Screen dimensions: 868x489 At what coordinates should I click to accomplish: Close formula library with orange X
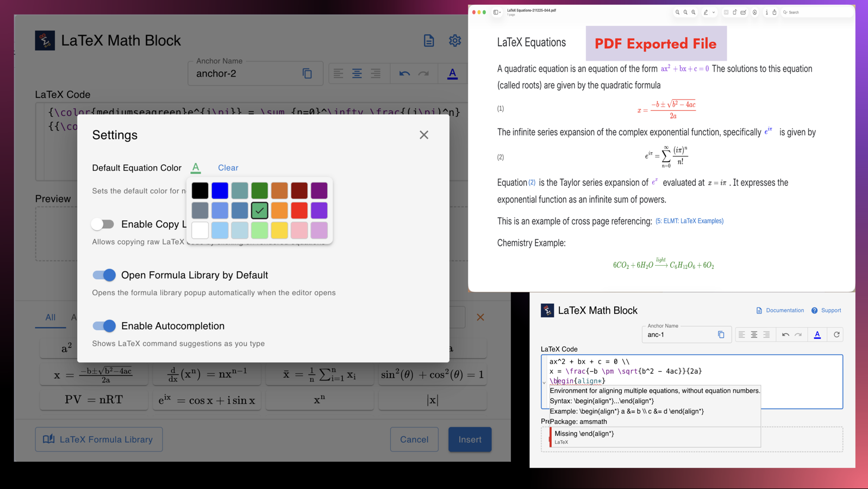(x=480, y=317)
